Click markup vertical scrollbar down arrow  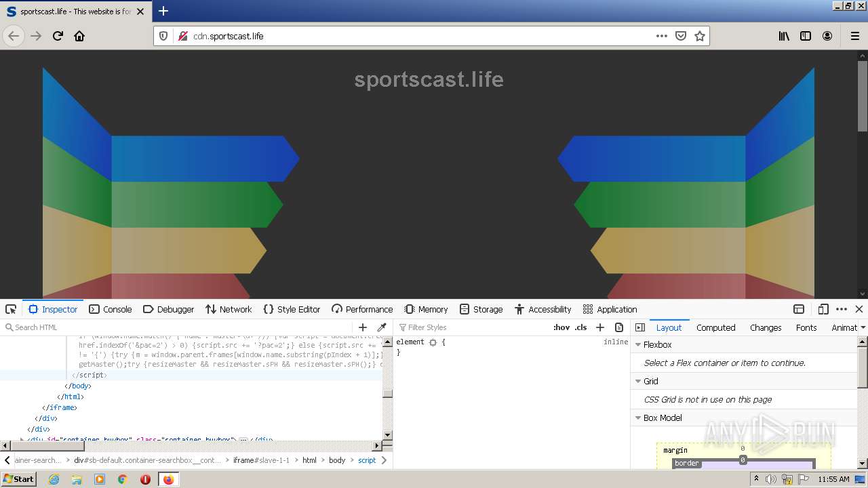click(x=388, y=435)
